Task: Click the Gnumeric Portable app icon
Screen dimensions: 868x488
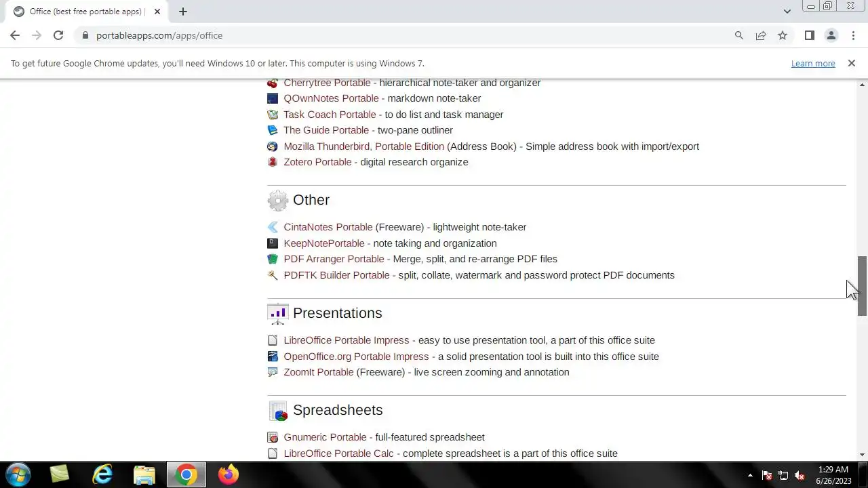Action: click(273, 437)
